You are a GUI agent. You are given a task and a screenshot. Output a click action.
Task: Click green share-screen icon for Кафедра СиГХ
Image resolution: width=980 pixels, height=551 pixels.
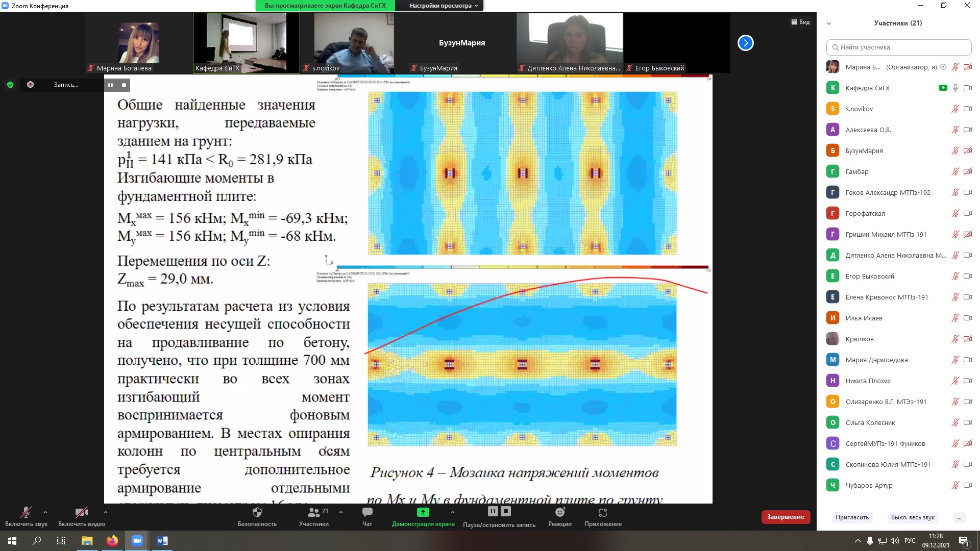tap(943, 88)
